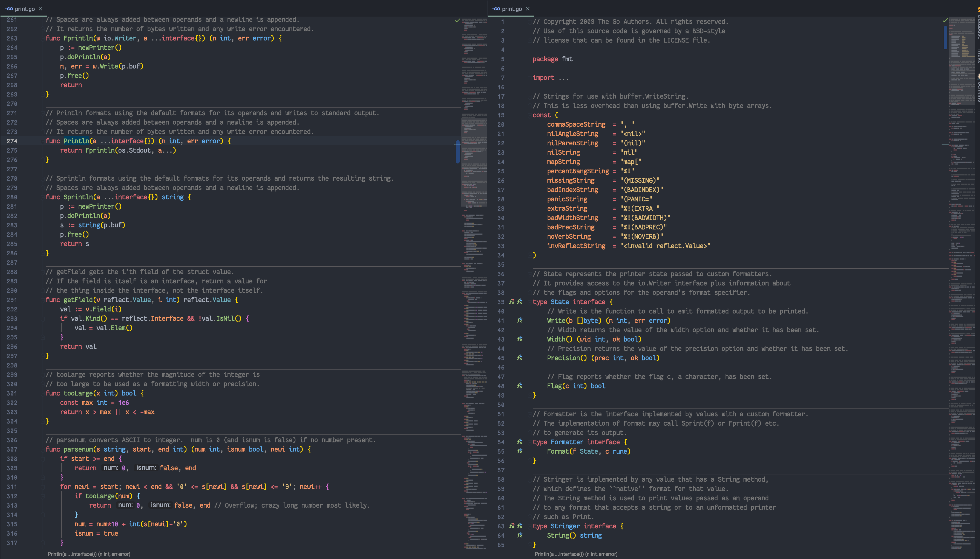Click gutter icon next to String() string
The height and width of the screenshot is (559, 980).
[520, 535]
